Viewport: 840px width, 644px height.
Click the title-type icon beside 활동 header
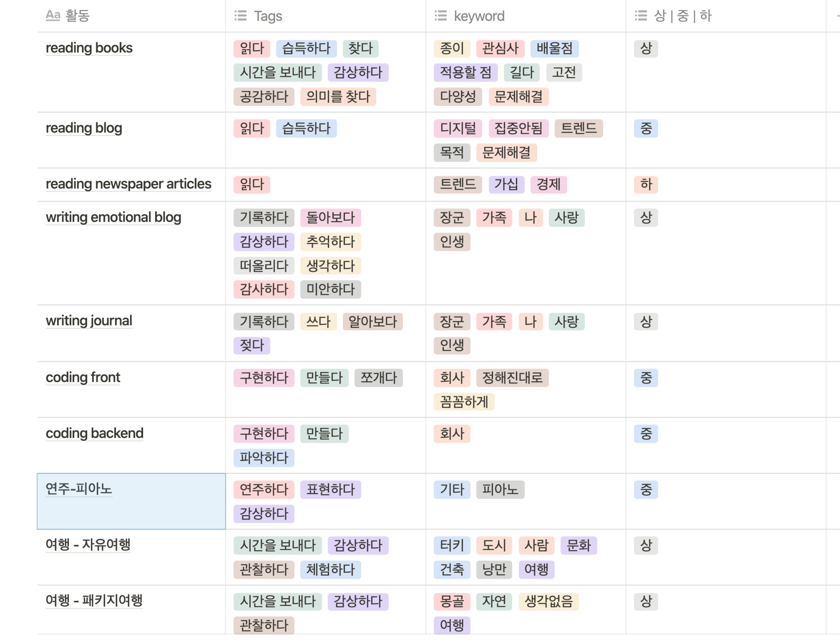coord(52,16)
